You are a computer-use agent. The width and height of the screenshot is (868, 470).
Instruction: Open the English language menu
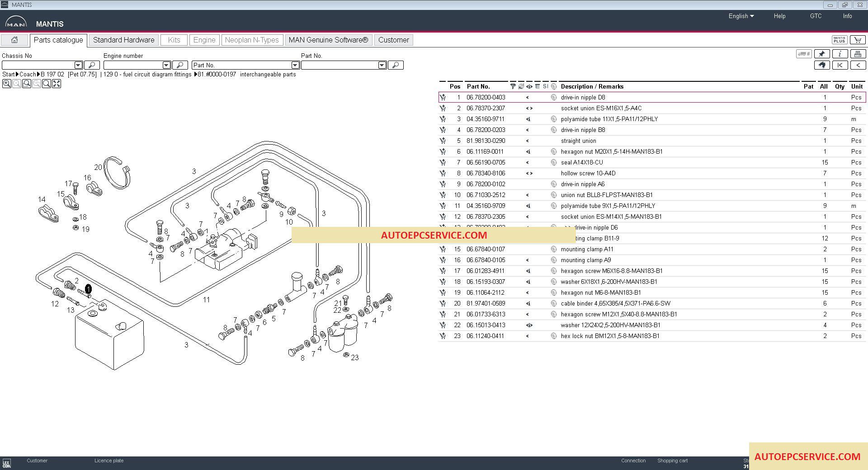tap(741, 16)
